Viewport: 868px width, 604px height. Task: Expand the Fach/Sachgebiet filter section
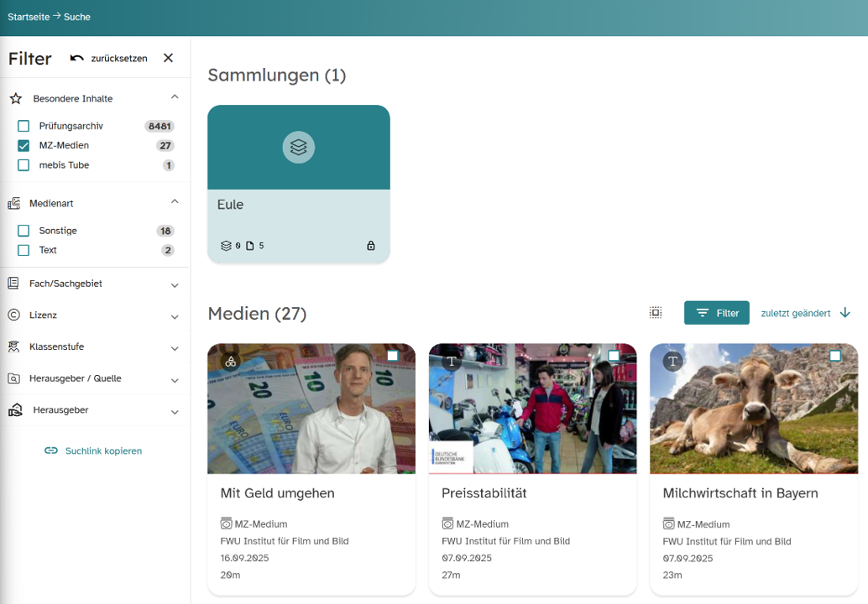tap(175, 285)
